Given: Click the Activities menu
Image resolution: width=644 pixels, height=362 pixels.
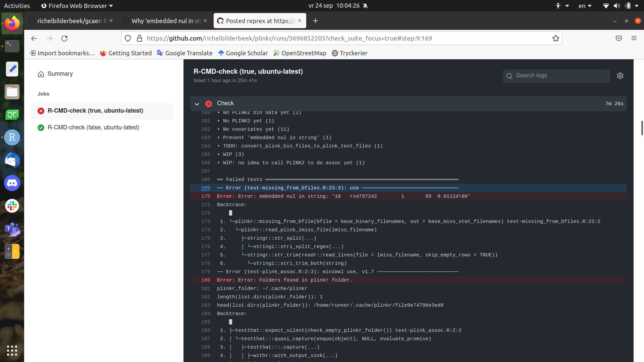Looking at the screenshot, I should pyautogui.click(x=17, y=6).
